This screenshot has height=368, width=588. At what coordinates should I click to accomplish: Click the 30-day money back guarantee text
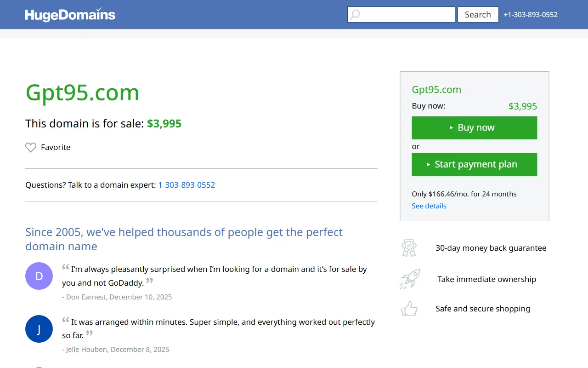[x=491, y=248]
